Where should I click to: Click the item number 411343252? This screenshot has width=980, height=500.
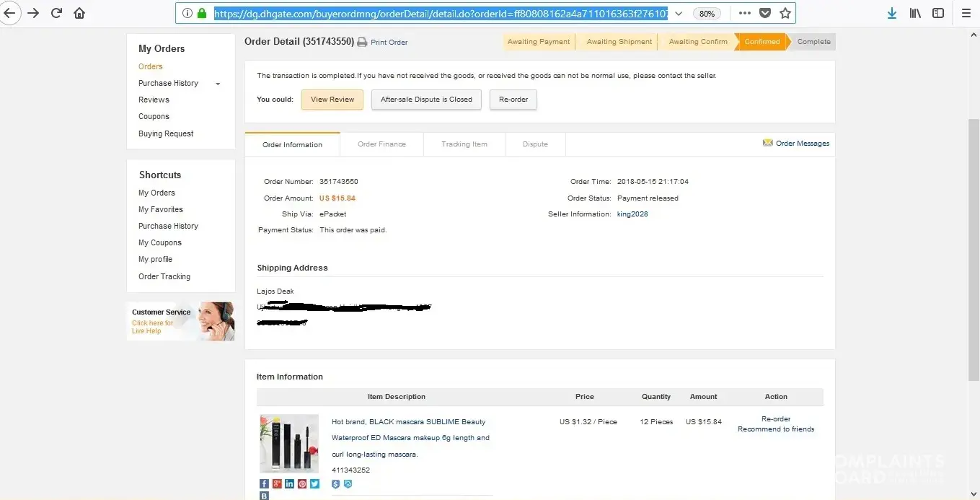pyautogui.click(x=350, y=470)
